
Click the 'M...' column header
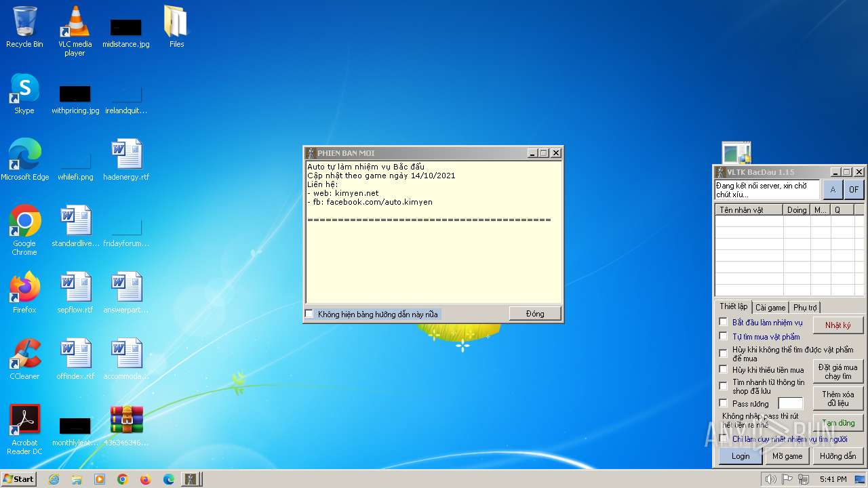tap(821, 210)
